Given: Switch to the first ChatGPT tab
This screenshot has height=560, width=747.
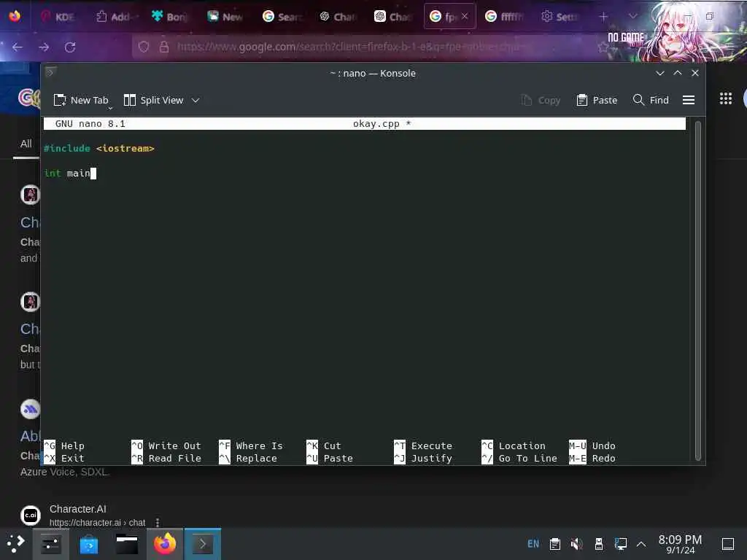Looking at the screenshot, I should pos(337,17).
